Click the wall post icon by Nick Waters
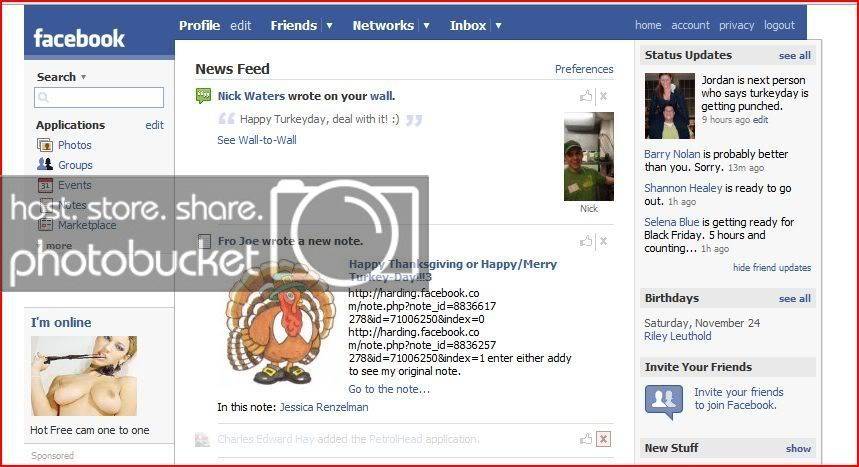The width and height of the screenshot is (859, 467). click(203, 96)
